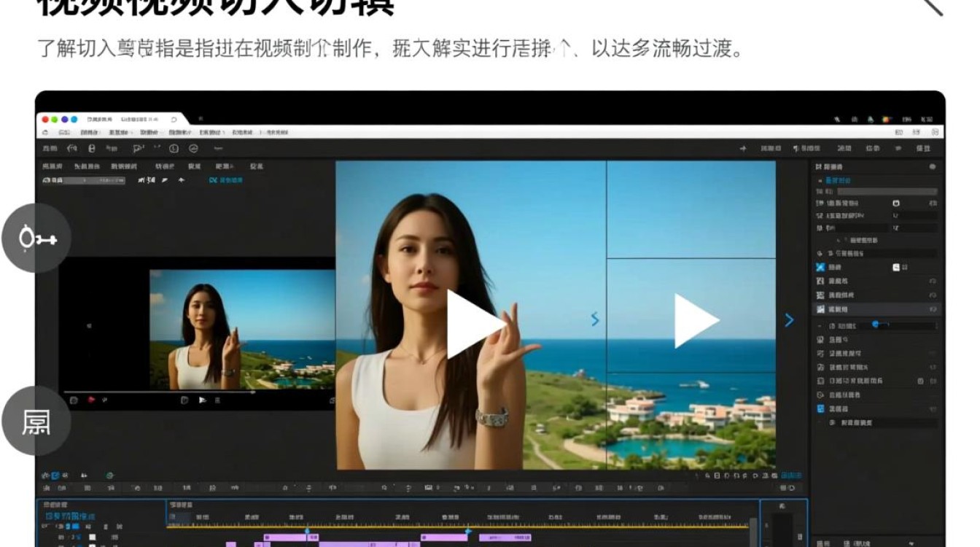Open the clock timecode icon in the toolbar
This screenshot has width=980, height=547.
click(x=175, y=149)
